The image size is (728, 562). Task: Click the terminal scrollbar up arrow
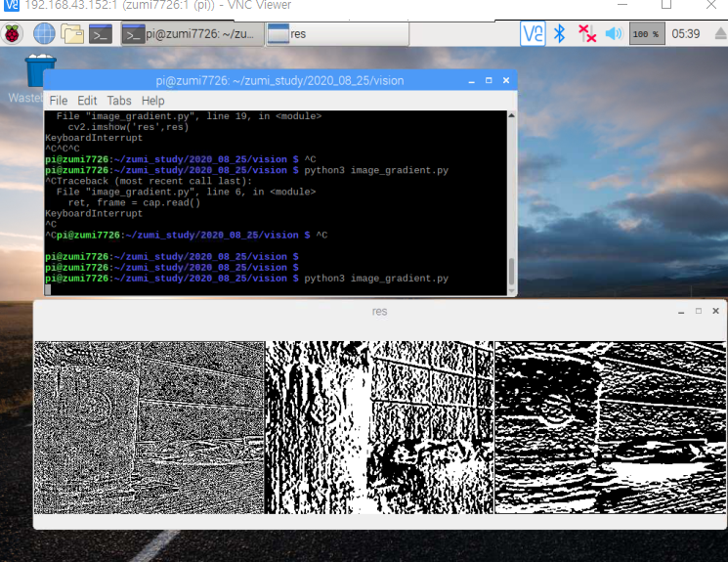[x=512, y=115]
